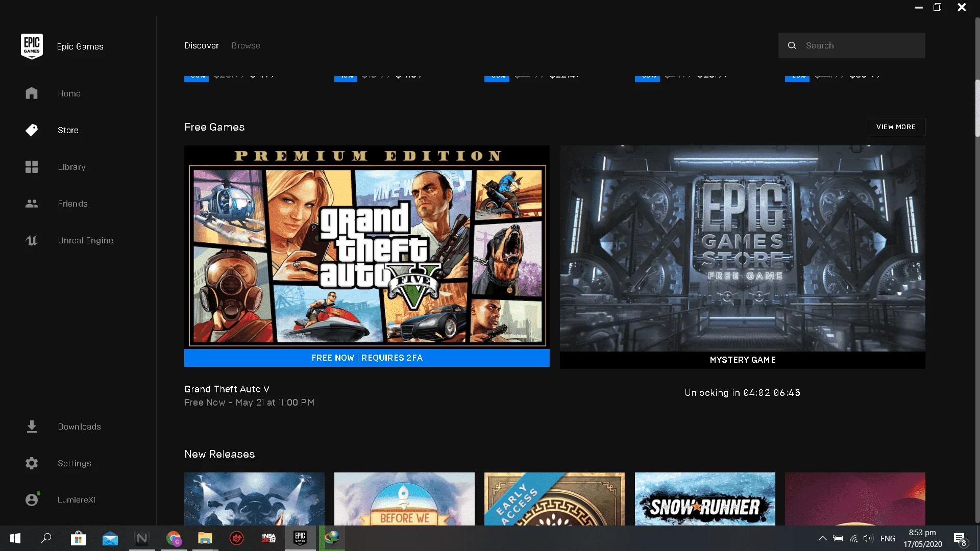Click the LumiereX1 profile avatar icon
The image size is (980, 551).
(x=32, y=499)
